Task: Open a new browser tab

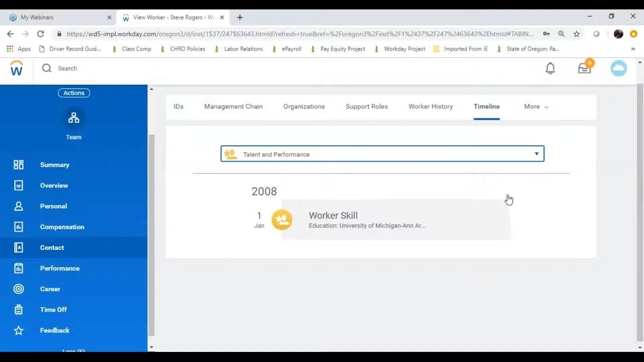Action: [x=240, y=17]
